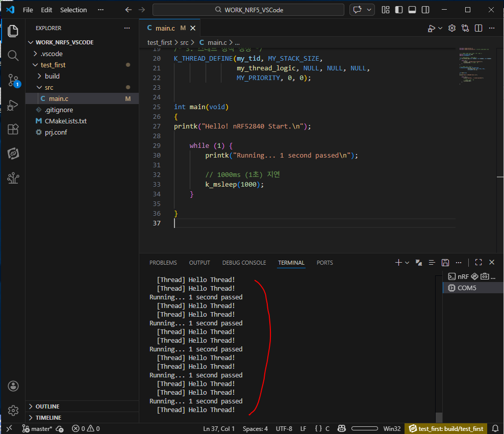This screenshot has height=434, width=504.
Task: Open the Search view in activity bar
Action: [13, 56]
